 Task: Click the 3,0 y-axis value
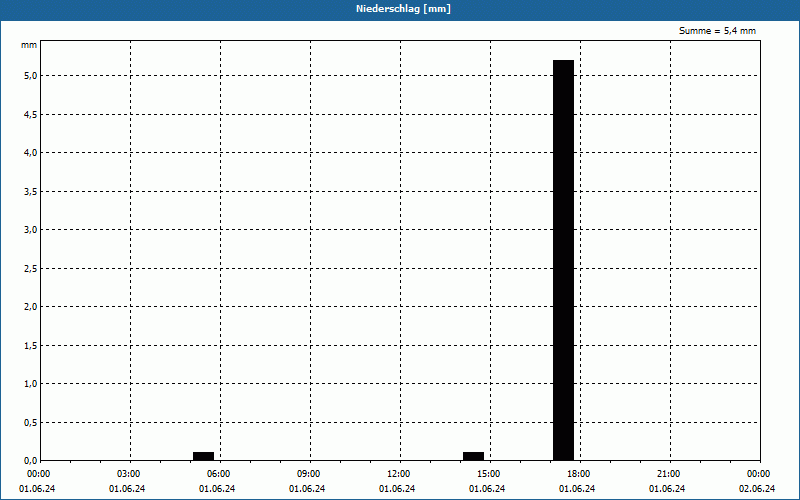31,230
